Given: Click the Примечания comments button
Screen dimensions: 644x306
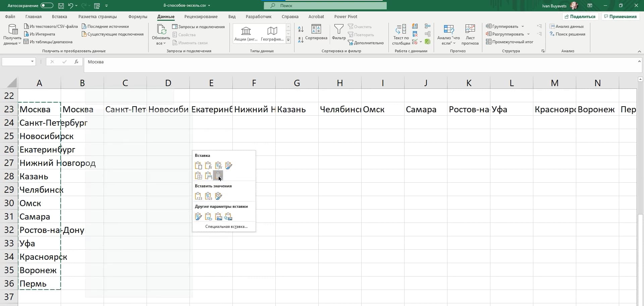Looking at the screenshot, I should coord(620,16).
